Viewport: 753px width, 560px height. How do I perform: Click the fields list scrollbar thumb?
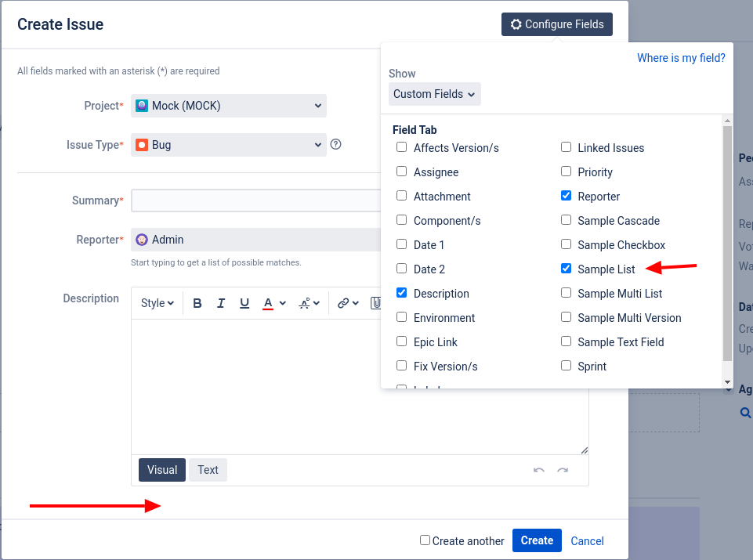[x=727, y=244]
